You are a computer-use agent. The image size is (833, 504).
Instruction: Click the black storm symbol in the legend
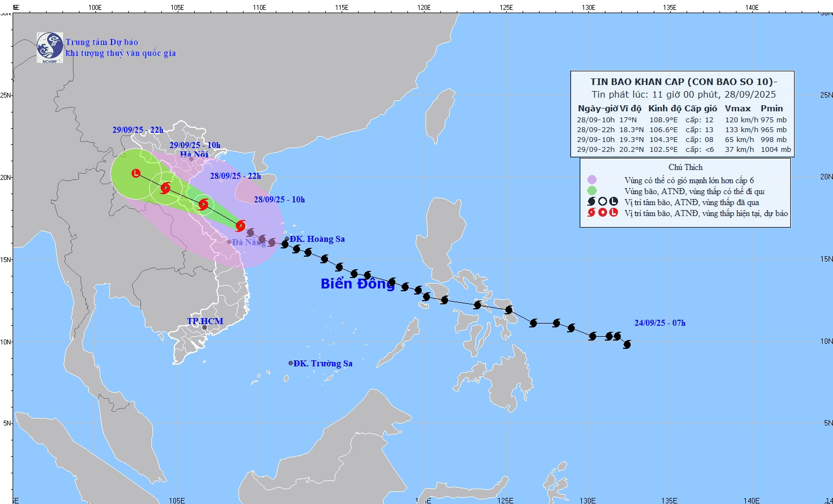tap(591, 202)
